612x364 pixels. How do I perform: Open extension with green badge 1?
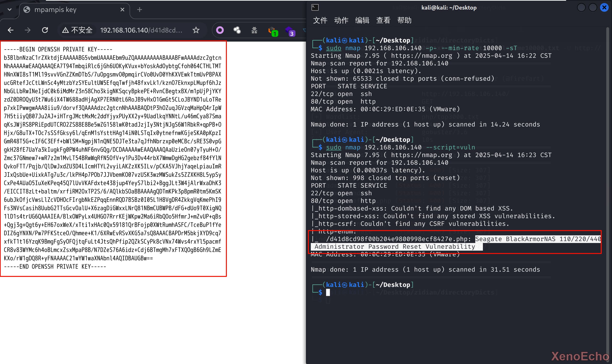click(x=273, y=31)
